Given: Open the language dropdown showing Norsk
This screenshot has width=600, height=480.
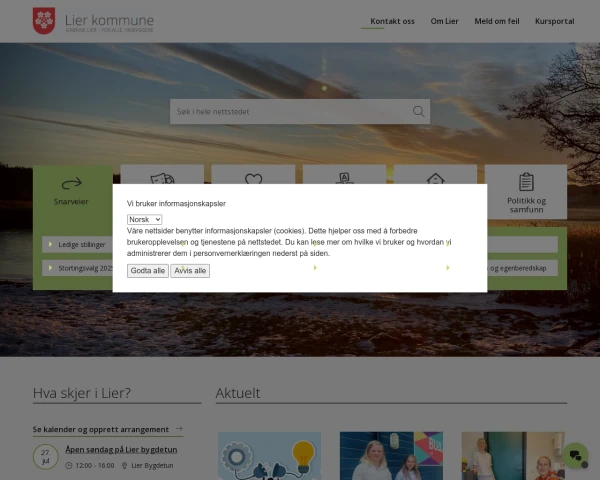Looking at the screenshot, I should click(x=144, y=219).
